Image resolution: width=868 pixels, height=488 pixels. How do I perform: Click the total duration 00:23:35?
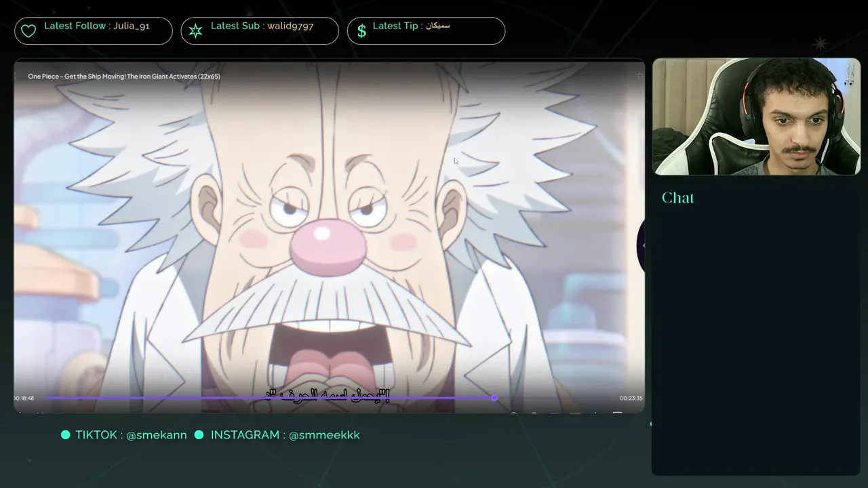tap(631, 399)
